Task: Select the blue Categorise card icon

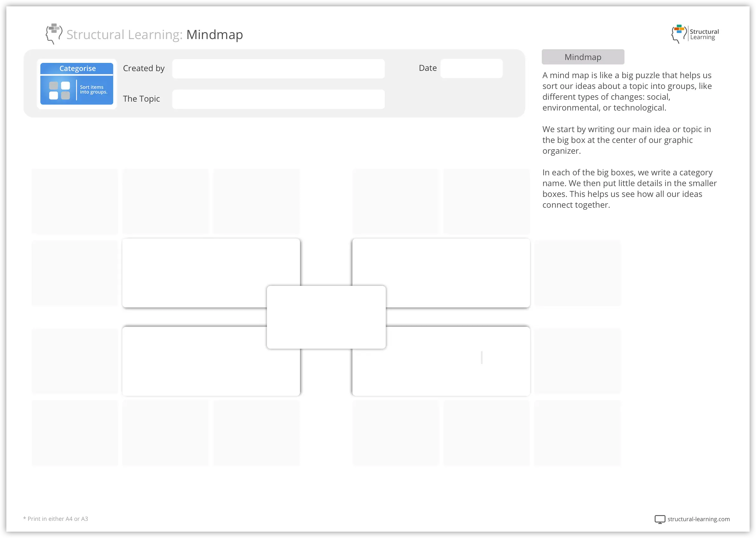Action: click(77, 83)
